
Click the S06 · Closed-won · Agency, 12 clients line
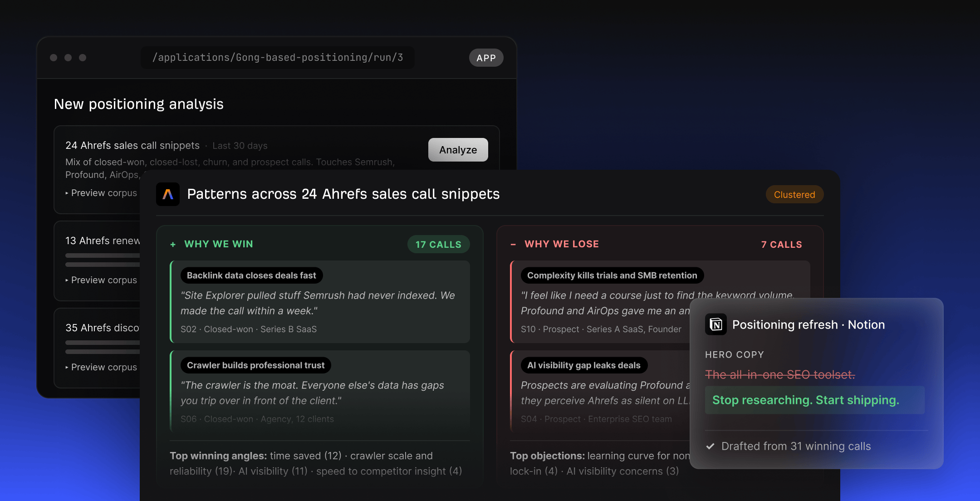tap(257, 419)
